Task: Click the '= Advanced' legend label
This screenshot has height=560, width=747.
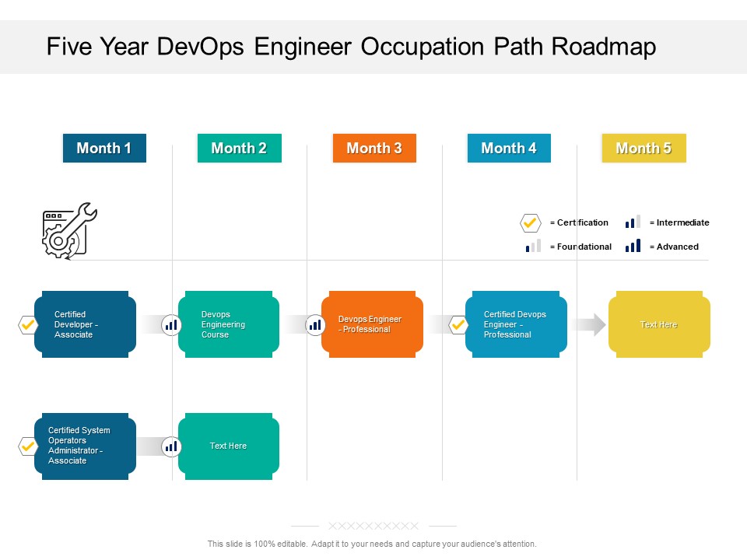Action: coord(674,247)
